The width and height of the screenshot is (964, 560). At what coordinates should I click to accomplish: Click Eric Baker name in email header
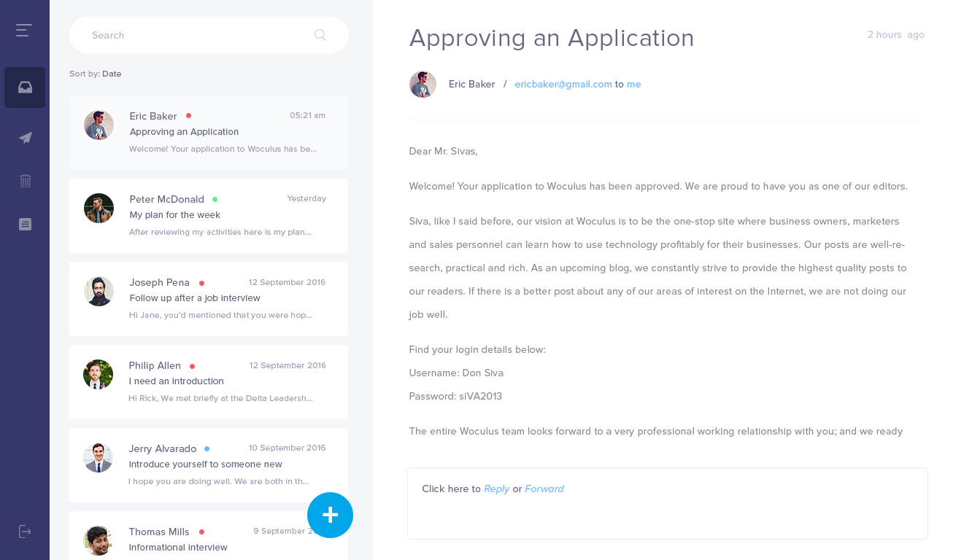471,85
